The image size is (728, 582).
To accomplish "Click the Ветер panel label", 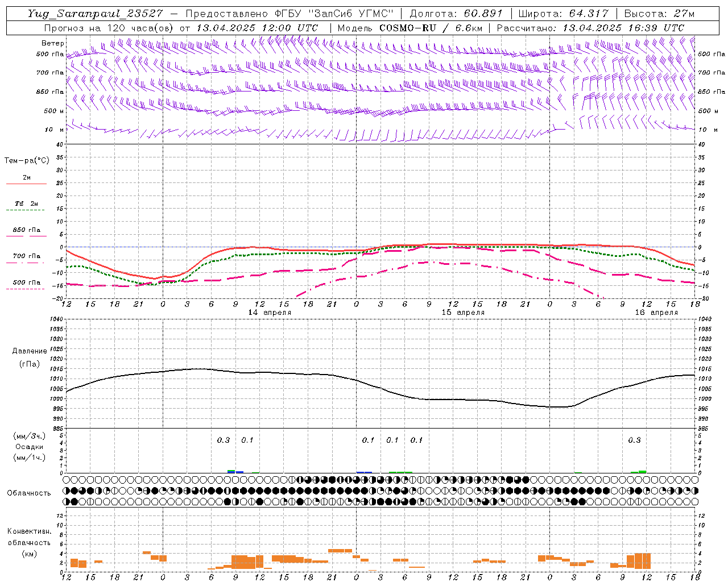I will click(52, 43).
